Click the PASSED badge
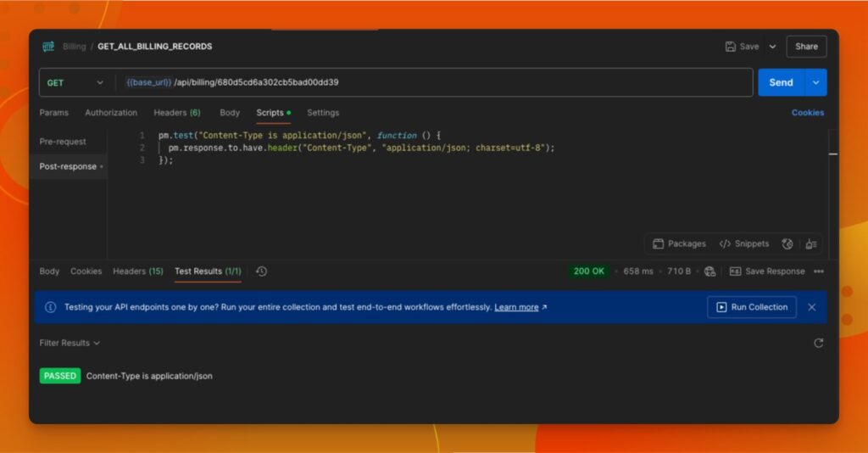 pyautogui.click(x=60, y=376)
